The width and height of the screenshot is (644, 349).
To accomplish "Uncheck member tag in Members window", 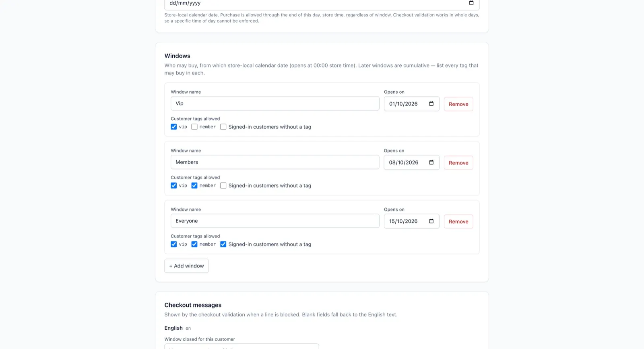I will click(x=194, y=185).
